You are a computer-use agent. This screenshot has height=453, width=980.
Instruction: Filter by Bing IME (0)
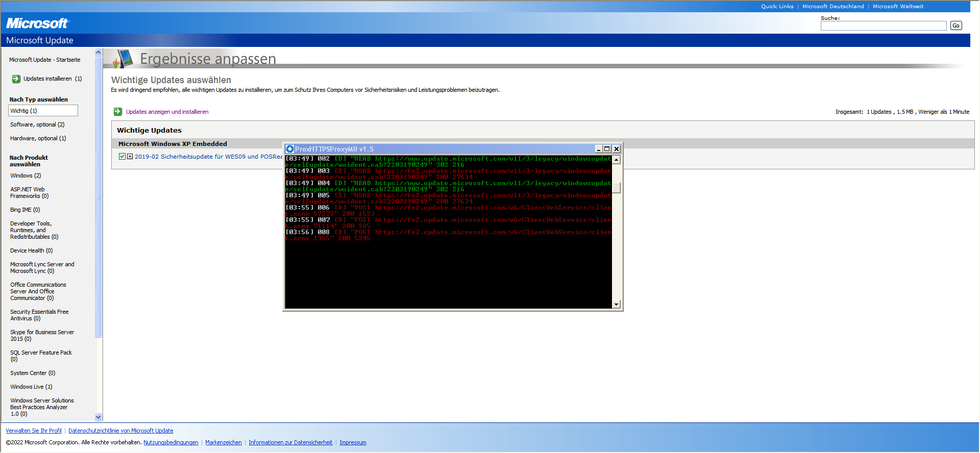(25, 210)
